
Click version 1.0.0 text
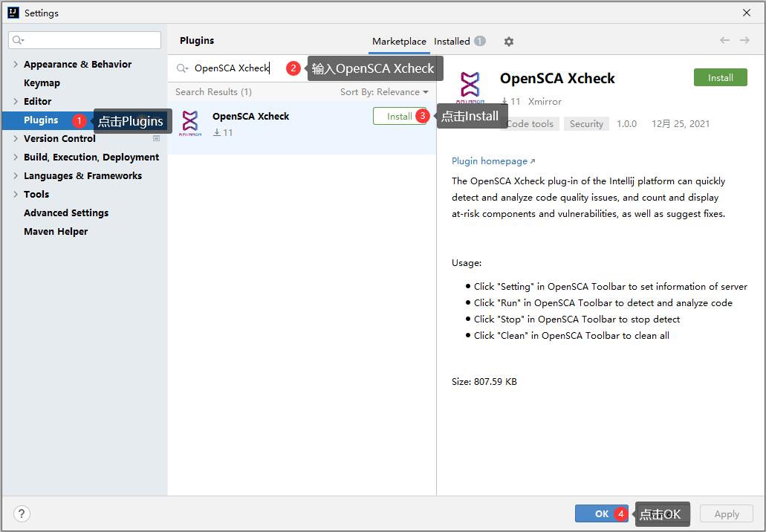pyautogui.click(x=626, y=123)
